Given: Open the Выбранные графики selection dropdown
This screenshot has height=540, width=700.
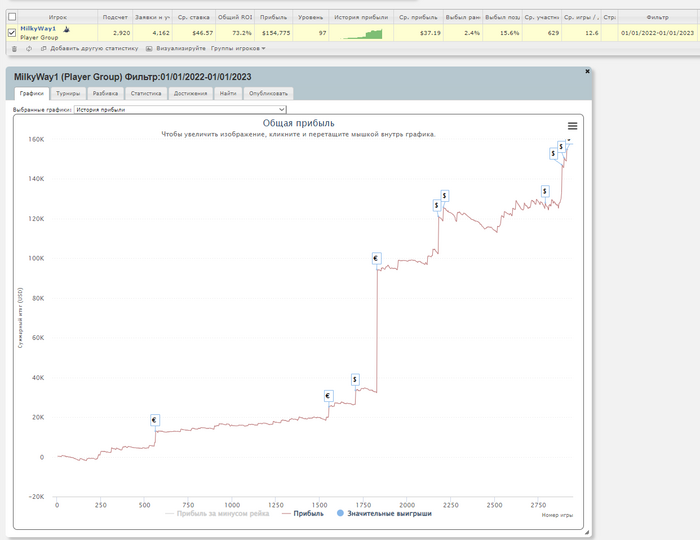Looking at the screenshot, I should coord(180,109).
